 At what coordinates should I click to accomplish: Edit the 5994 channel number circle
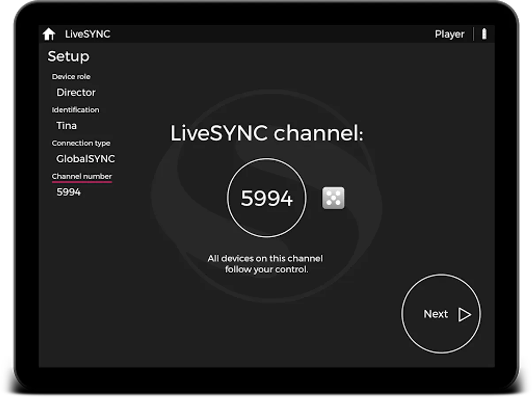tap(266, 199)
